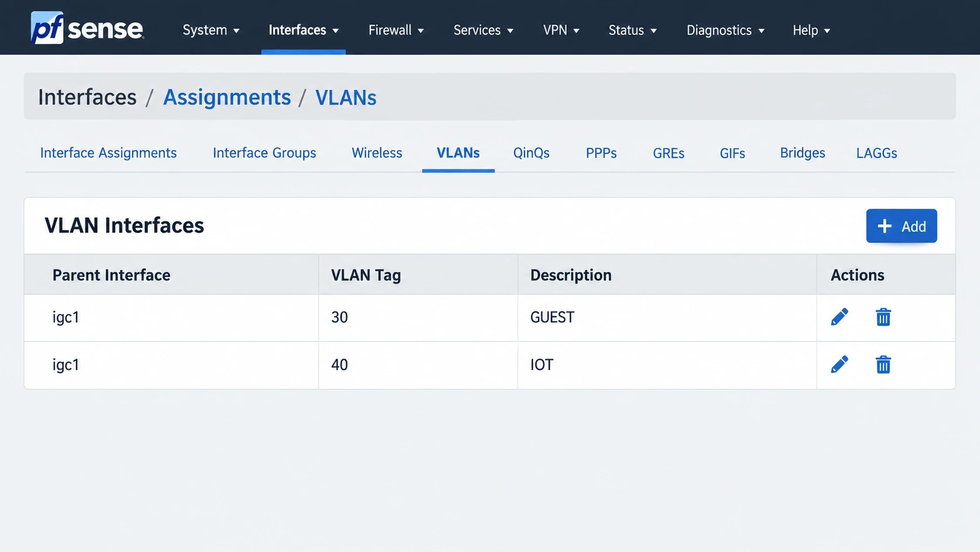Image resolution: width=980 pixels, height=552 pixels.
Task: Expand the Diagnostics menu
Action: click(x=726, y=30)
